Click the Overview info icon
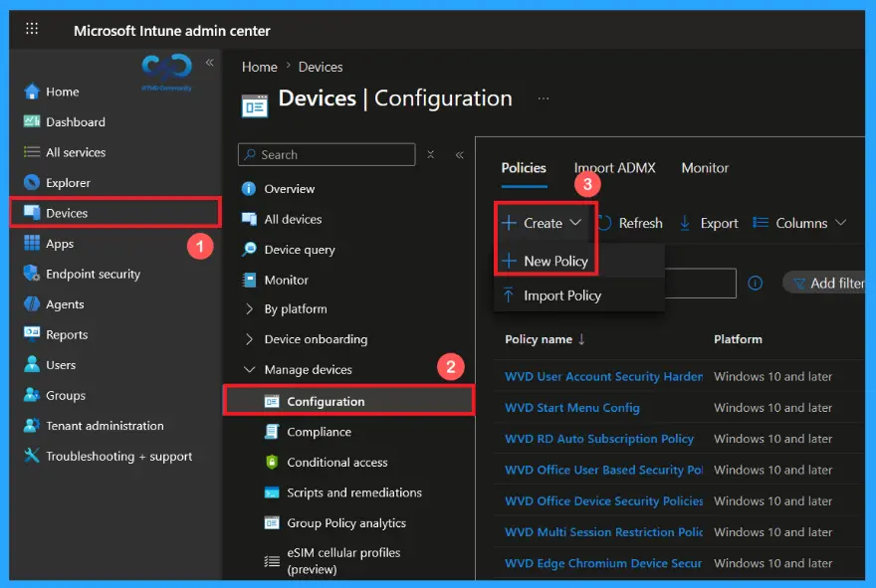 (249, 189)
